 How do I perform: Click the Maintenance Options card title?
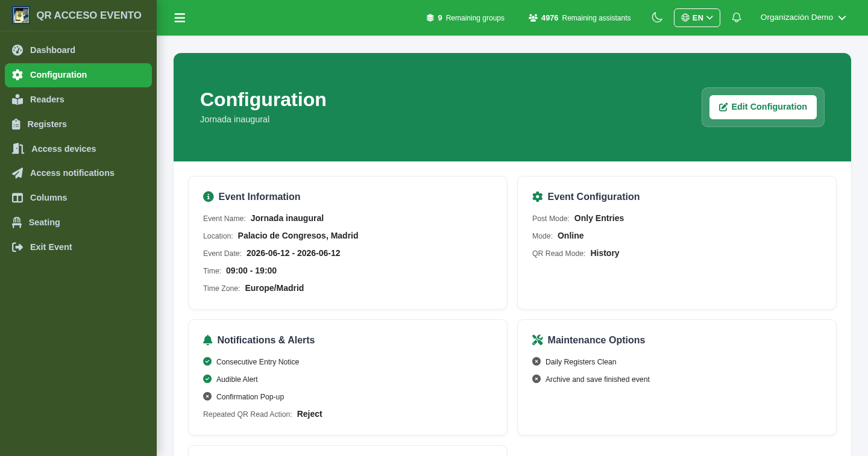[596, 340]
